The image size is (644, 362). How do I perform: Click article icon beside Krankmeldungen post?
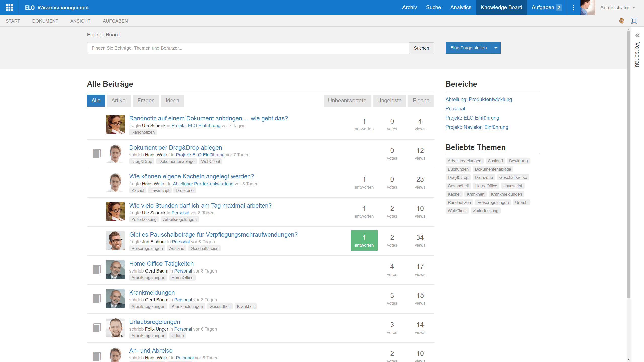tap(97, 298)
